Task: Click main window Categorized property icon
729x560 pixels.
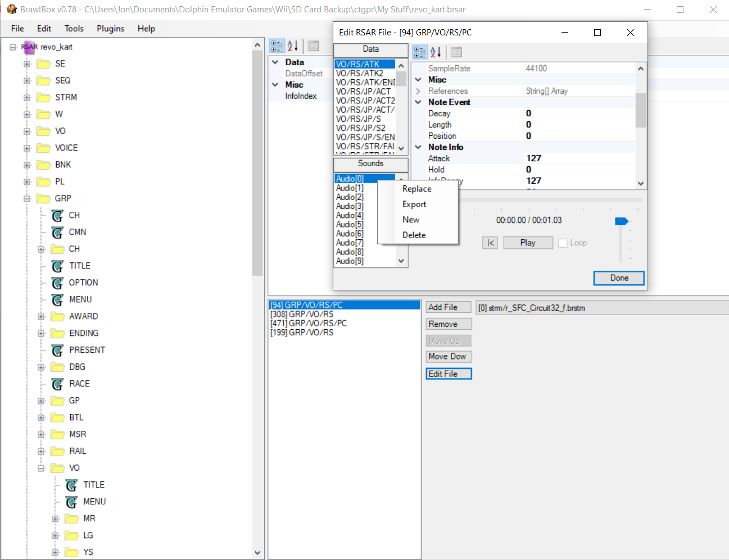Action: 277,46
